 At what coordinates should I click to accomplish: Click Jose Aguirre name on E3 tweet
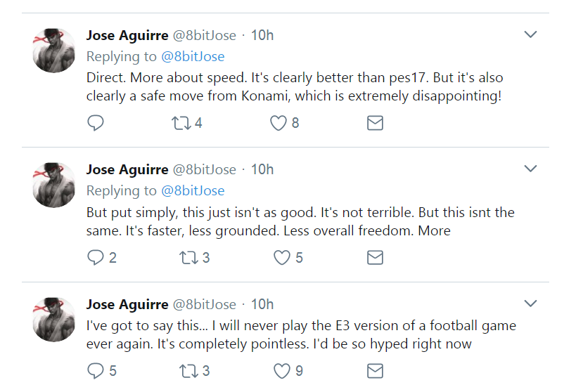coord(127,304)
